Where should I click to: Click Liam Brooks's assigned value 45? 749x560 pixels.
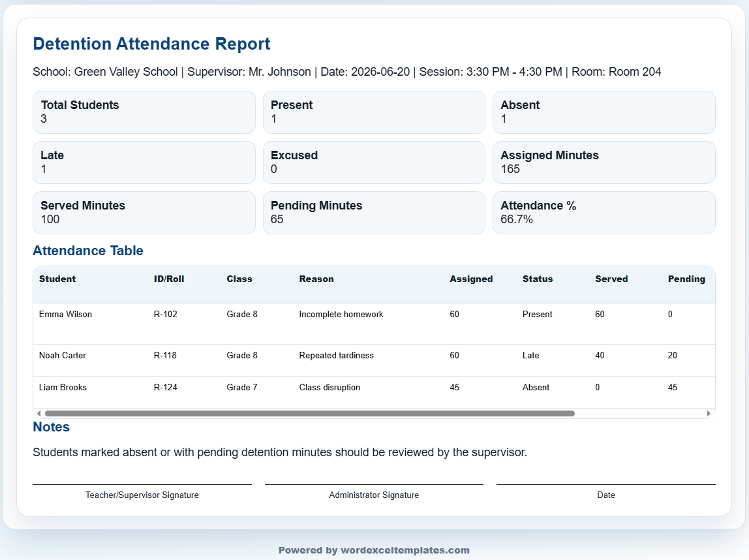tap(454, 387)
